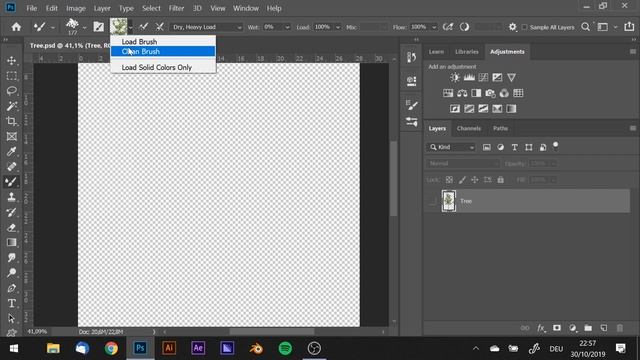640x360 pixels.
Task: Toggle clean brush after each stroke
Action: click(x=160, y=27)
